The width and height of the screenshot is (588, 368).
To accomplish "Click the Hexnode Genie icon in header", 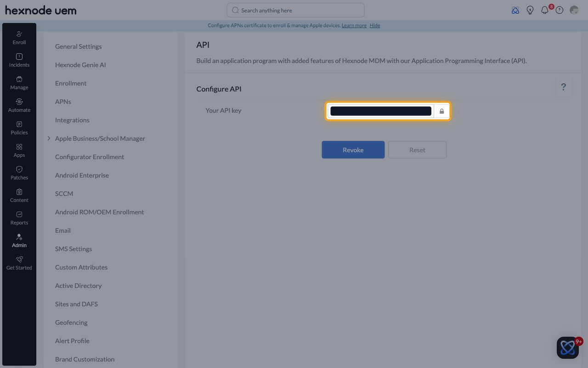I will [x=515, y=10].
